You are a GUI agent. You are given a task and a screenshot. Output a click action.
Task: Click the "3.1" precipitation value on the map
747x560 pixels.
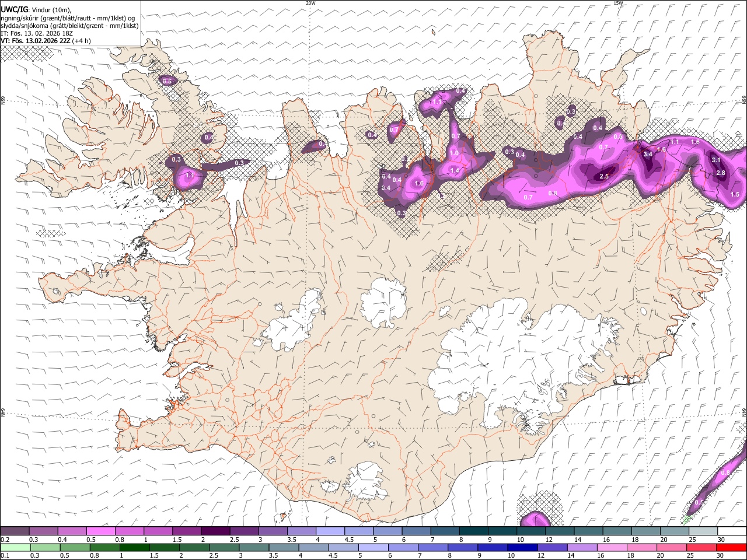point(716,160)
